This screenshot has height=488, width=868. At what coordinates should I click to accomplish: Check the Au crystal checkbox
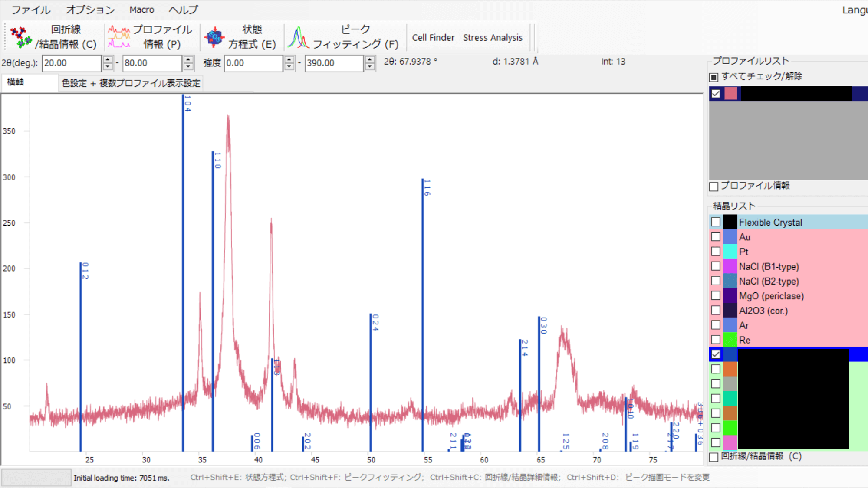(x=716, y=237)
